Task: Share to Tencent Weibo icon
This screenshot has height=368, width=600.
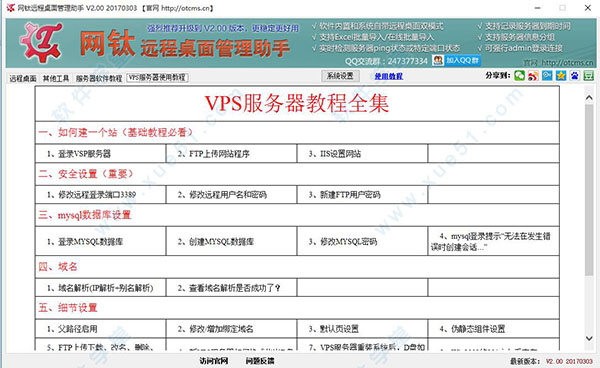Action: 547,75
